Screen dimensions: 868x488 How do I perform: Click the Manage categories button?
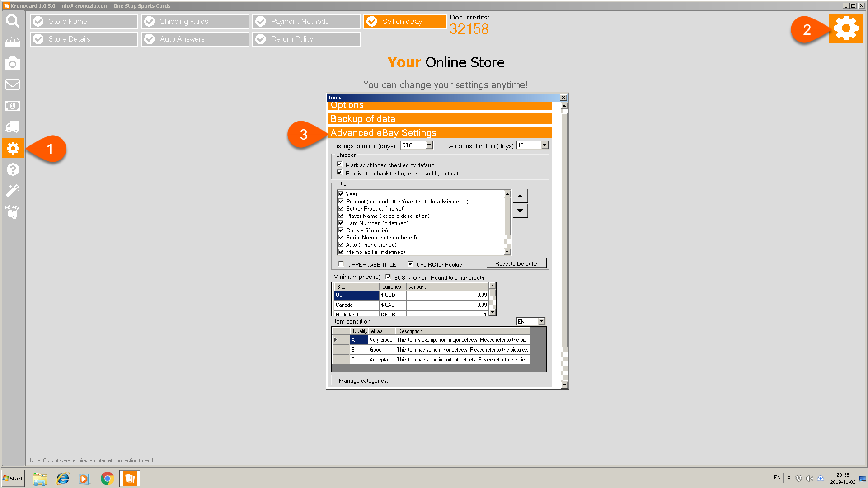pyautogui.click(x=365, y=380)
